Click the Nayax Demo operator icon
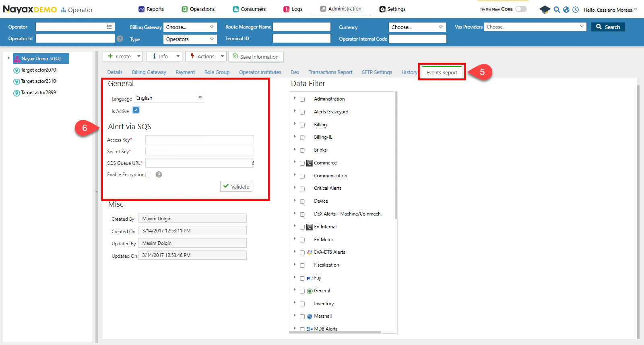Viewport: 644px width, 345px height. click(x=17, y=59)
